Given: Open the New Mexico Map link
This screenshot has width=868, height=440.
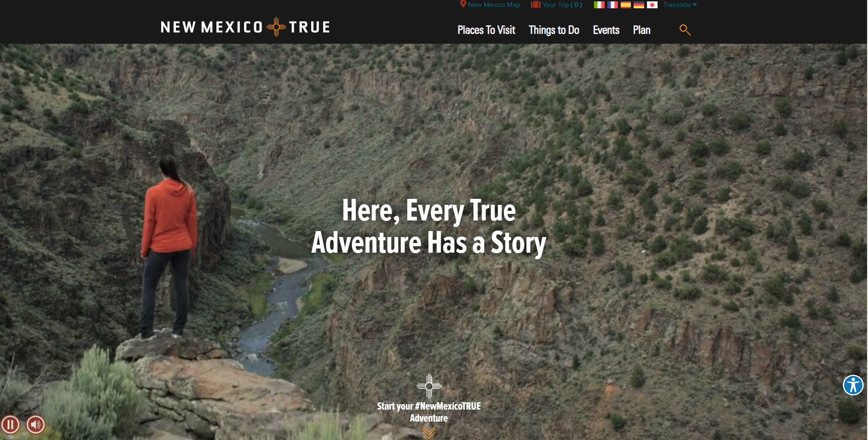Looking at the screenshot, I should pos(490,5).
